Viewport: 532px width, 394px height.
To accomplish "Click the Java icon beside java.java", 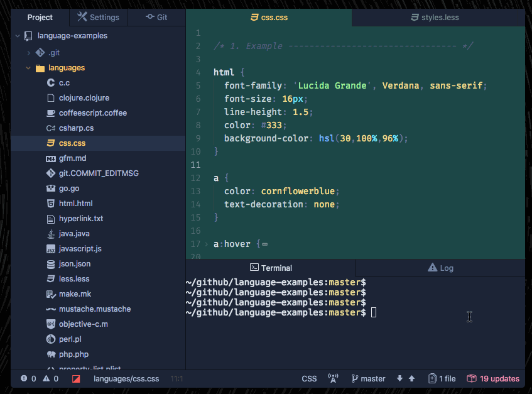I will pos(51,234).
